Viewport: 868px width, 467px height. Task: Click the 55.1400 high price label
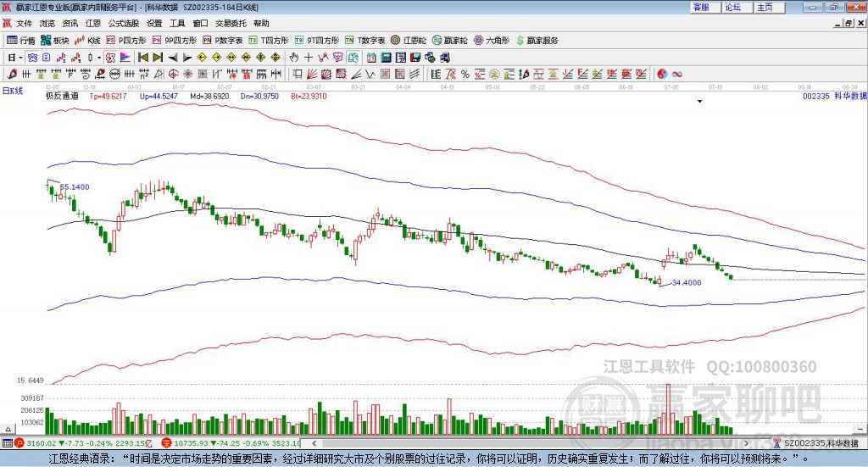point(75,187)
